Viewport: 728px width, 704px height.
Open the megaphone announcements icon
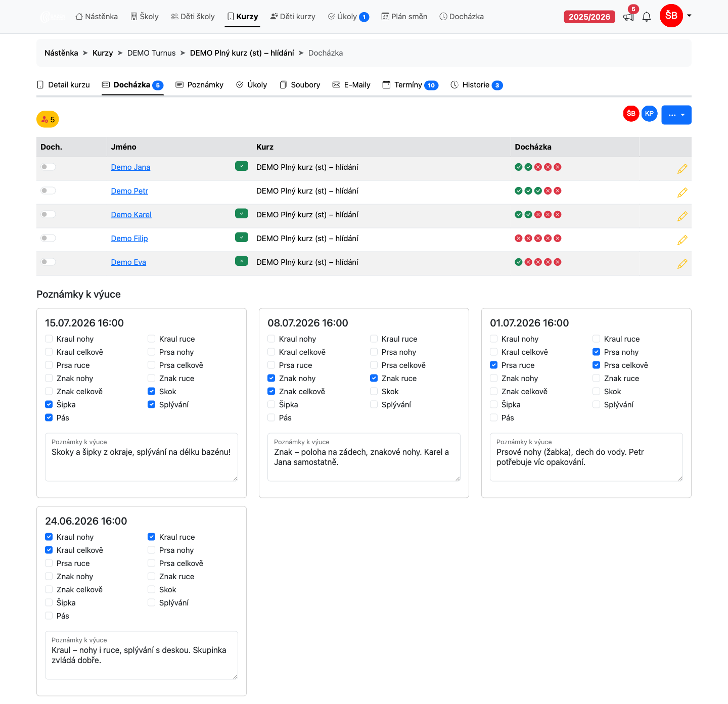628,17
